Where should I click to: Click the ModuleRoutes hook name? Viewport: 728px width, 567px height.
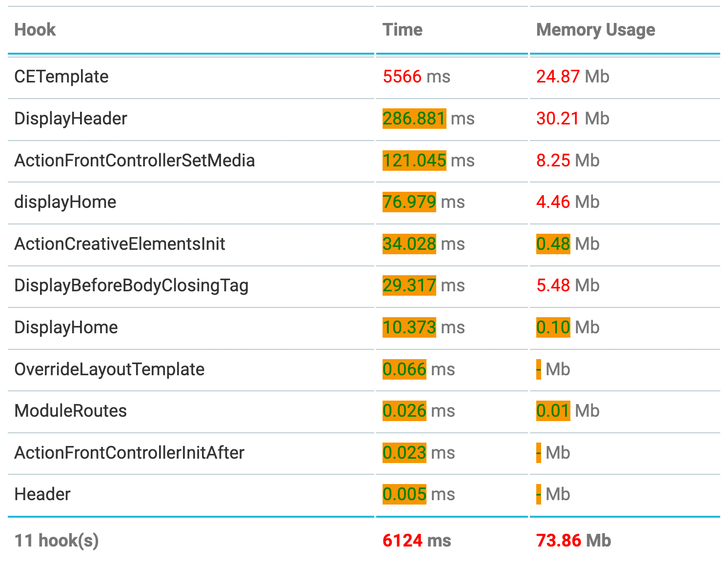71,411
